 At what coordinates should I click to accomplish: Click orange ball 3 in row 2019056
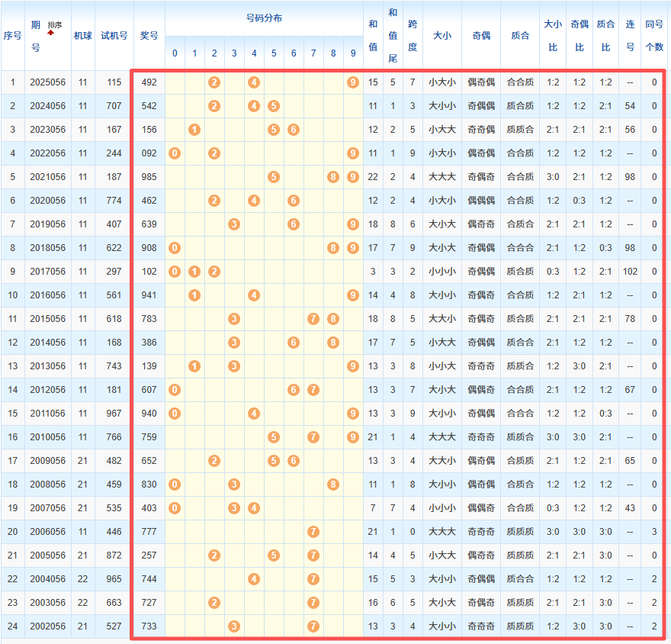[x=234, y=224]
